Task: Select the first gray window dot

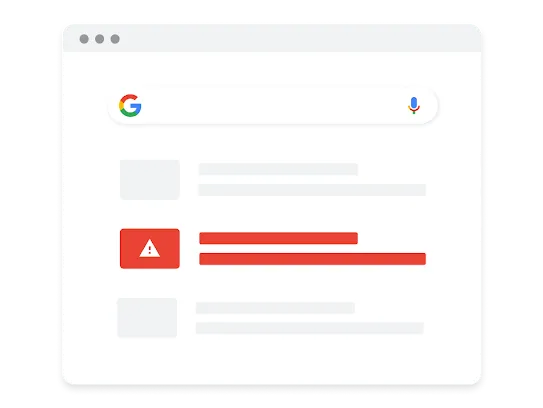Action: [84, 39]
